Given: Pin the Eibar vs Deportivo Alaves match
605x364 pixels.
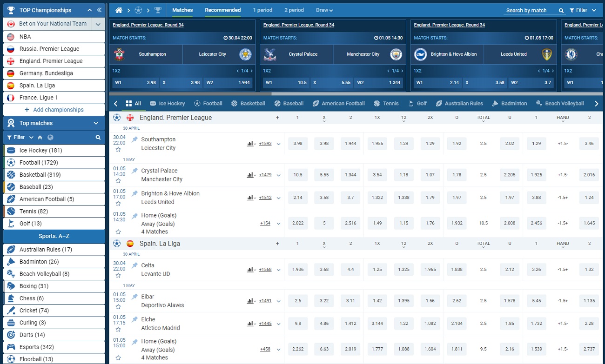Looking at the screenshot, I should 135,297.
